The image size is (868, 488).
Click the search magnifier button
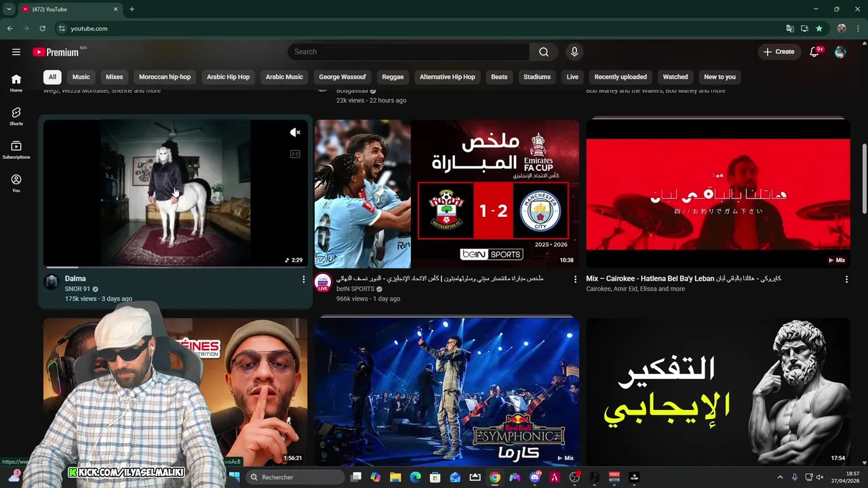[544, 52]
